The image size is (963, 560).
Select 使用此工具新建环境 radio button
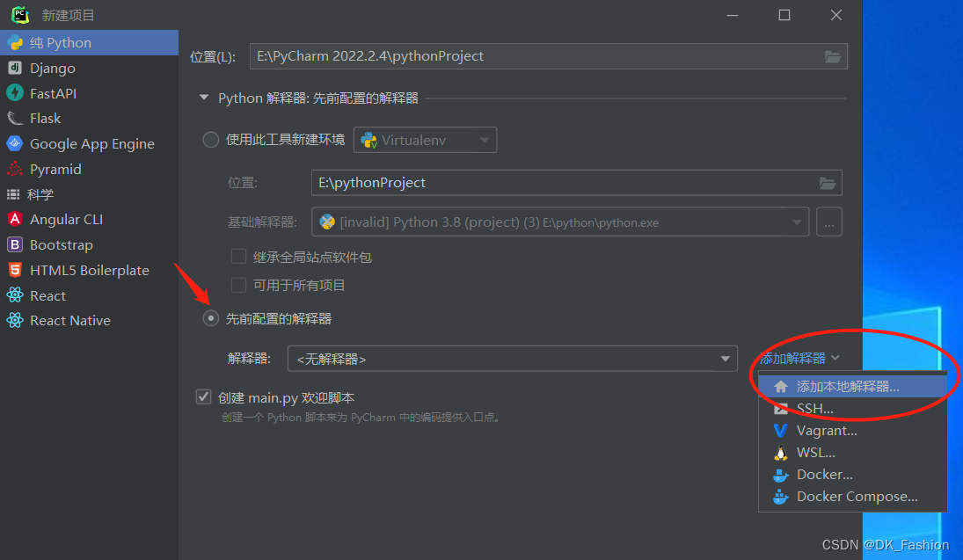pyautogui.click(x=211, y=140)
